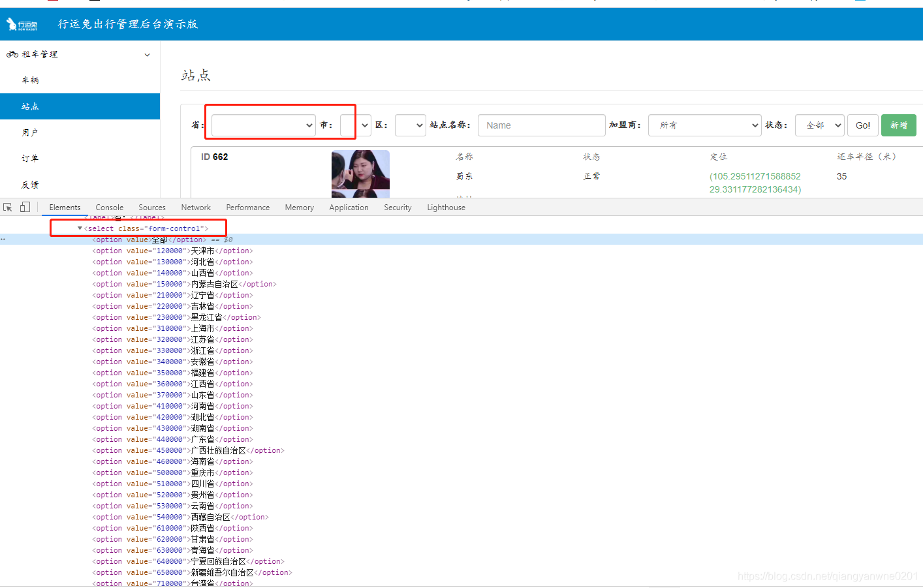Open 车辆 in the sidebar
Viewport: 923px width, 588px height.
tap(80, 80)
